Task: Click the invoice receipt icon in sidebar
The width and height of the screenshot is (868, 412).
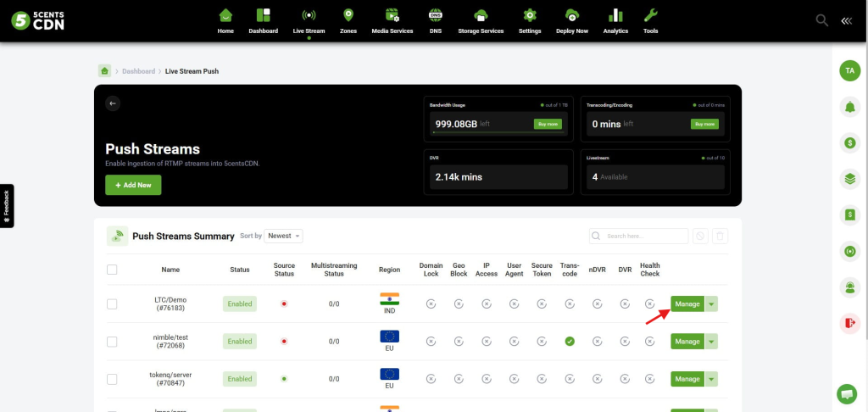Action: pos(849,214)
